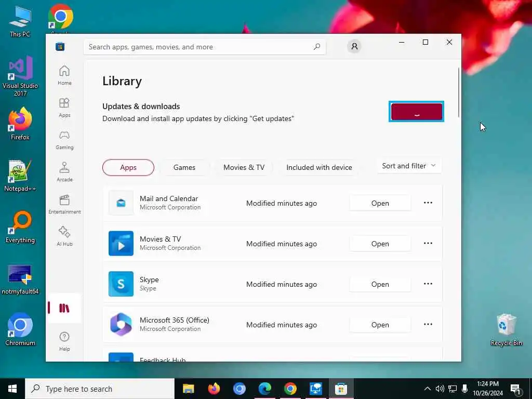Open AI Hub in sidebar
This screenshot has width=532, height=399.
pos(64,236)
